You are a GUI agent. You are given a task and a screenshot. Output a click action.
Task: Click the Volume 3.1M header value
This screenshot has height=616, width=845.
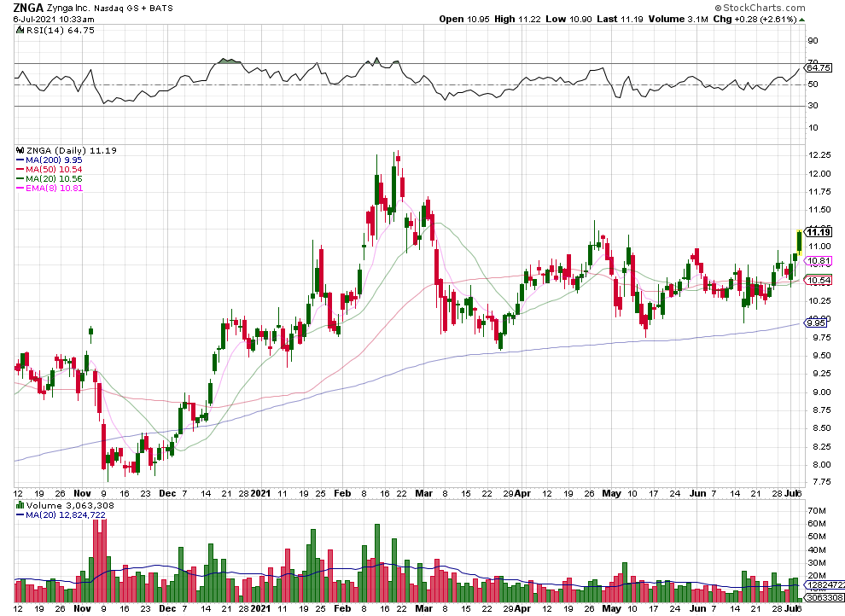678,20
